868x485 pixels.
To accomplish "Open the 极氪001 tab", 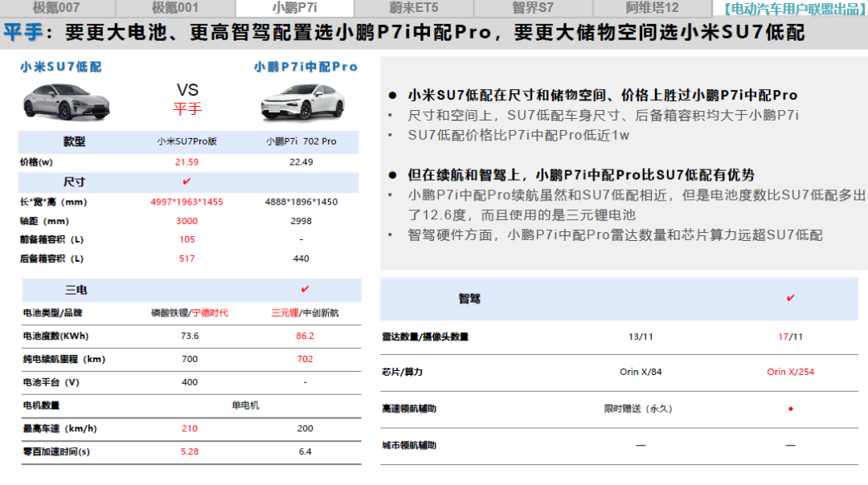I will pyautogui.click(x=175, y=8).
